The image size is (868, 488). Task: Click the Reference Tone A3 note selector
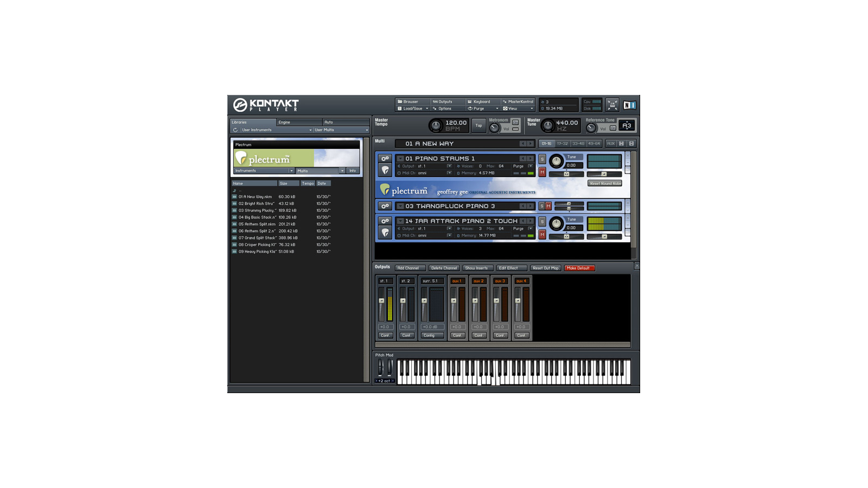(x=627, y=126)
